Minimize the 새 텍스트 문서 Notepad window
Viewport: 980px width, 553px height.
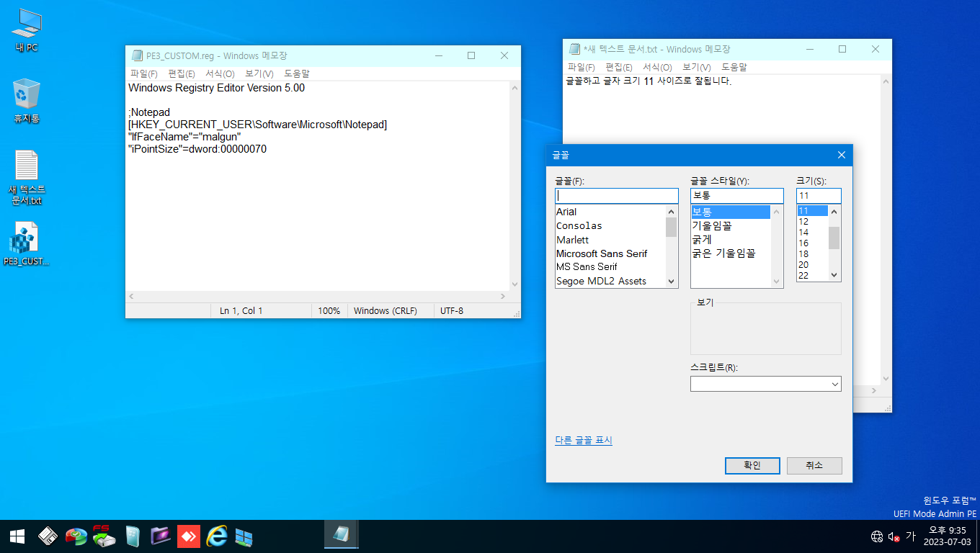coord(809,49)
